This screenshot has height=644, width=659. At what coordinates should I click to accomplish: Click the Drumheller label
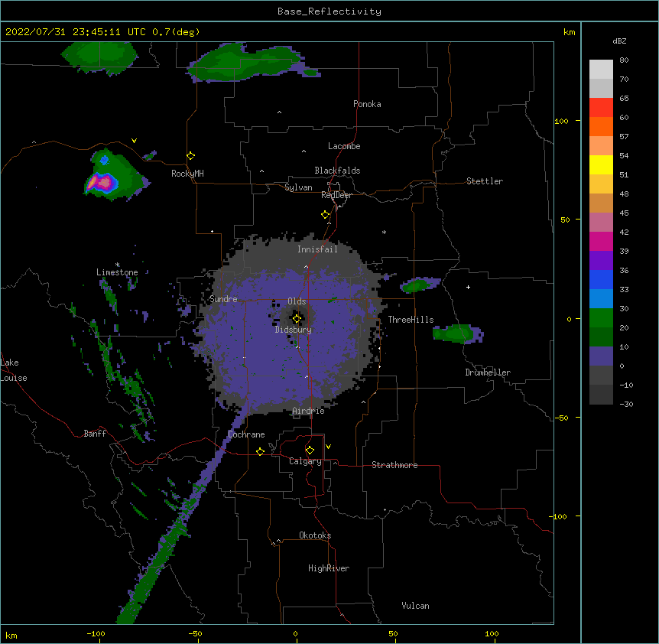click(488, 372)
